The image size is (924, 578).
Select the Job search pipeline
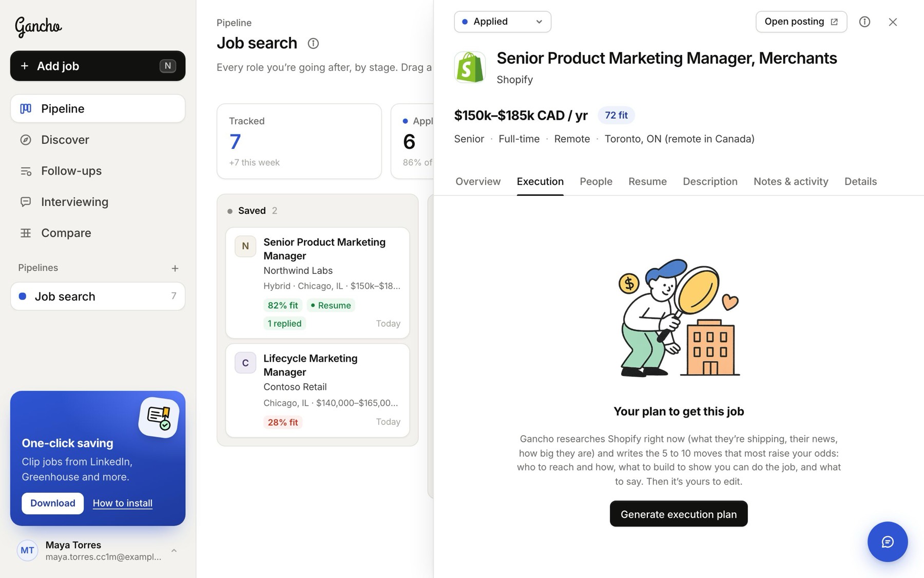(98, 296)
